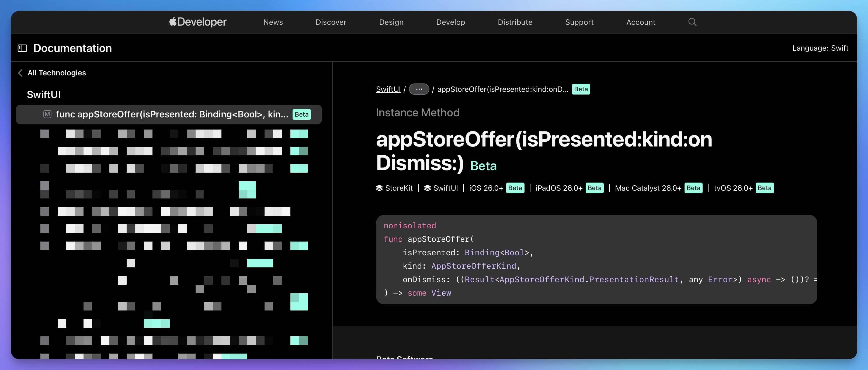Open the News menu item

[x=273, y=22]
